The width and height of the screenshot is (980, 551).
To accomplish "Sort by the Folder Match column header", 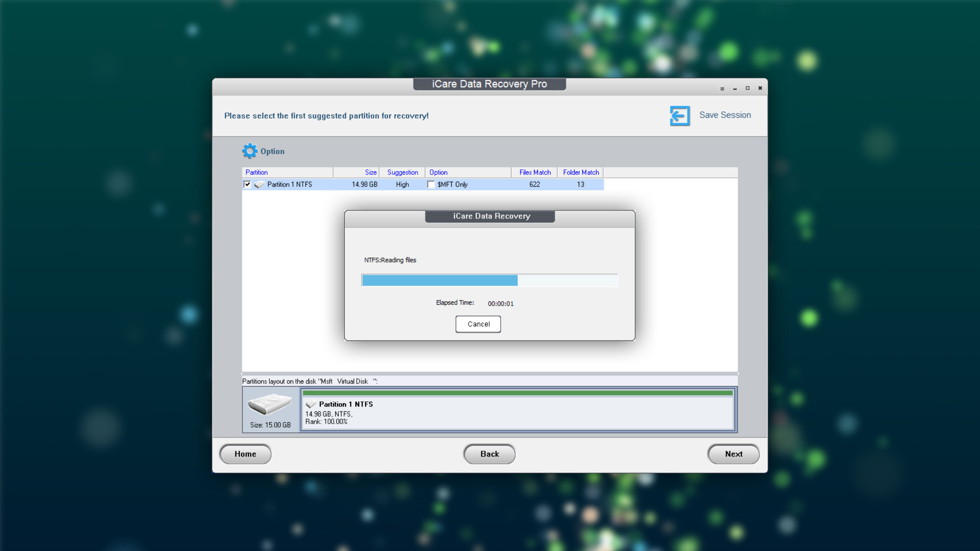I will (x=581, y=172).
